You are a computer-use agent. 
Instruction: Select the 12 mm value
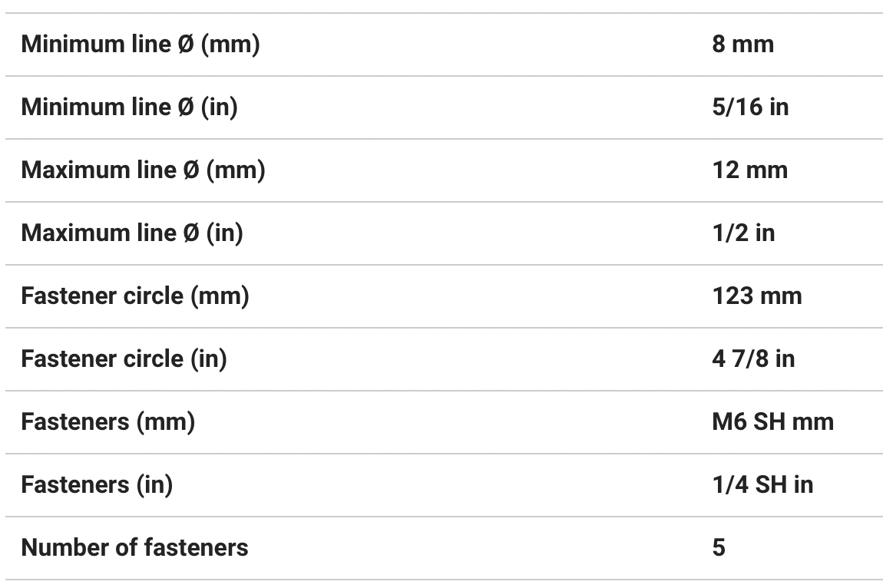749,170
